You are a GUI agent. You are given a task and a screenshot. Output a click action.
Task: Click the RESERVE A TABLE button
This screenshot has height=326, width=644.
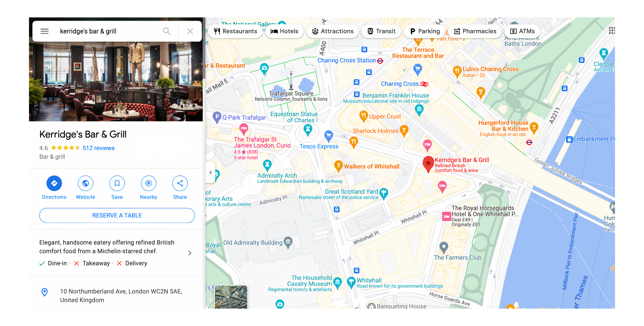tap(117, 215)
